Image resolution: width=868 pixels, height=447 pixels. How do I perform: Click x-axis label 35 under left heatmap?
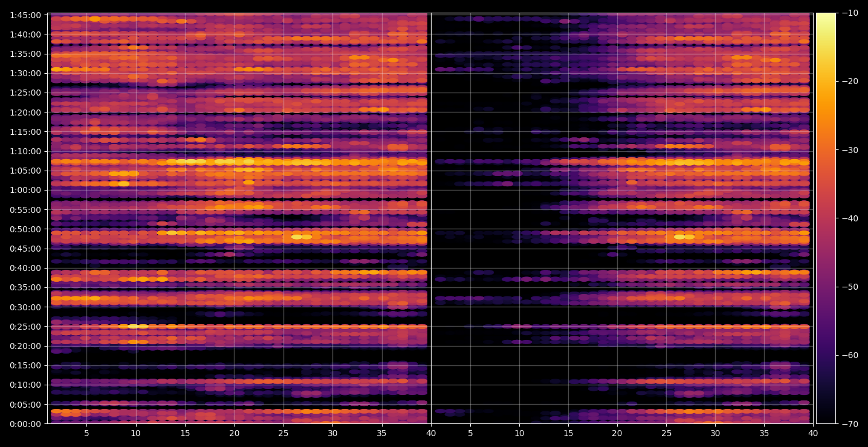[x=382, y=433]
